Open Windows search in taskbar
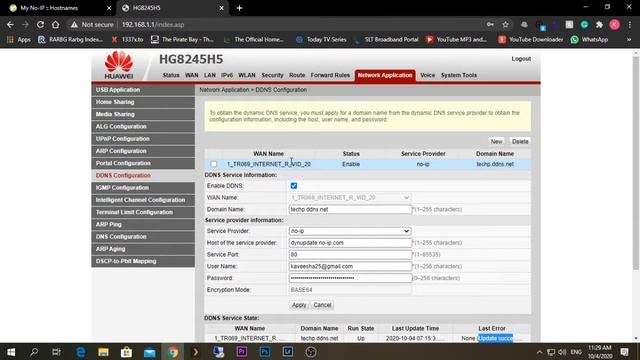The height and width of the screenshot is (360, 640). 34,352
